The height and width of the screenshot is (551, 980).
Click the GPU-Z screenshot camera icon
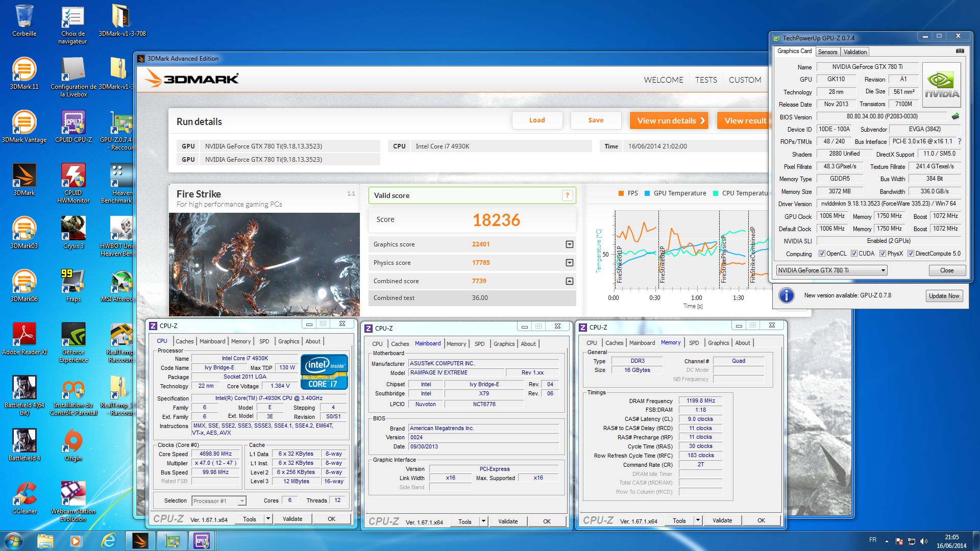[x=960, y=51]
